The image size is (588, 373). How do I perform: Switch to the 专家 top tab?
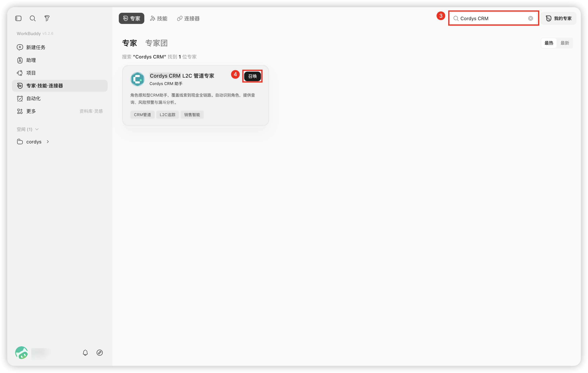point(131,18)
